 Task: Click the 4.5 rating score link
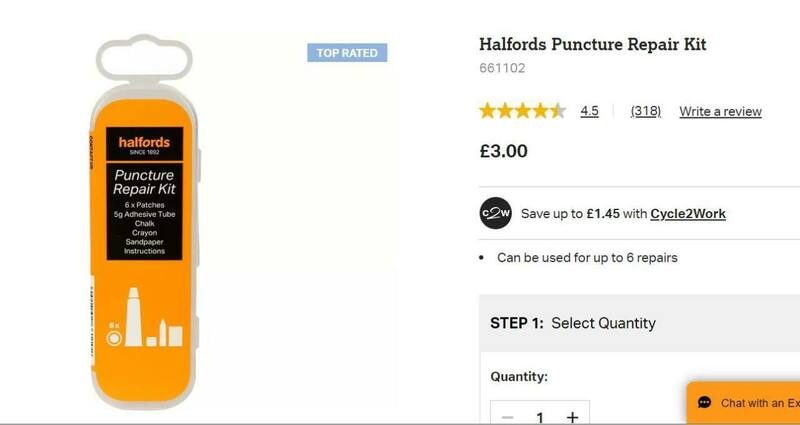pos(589,111)
